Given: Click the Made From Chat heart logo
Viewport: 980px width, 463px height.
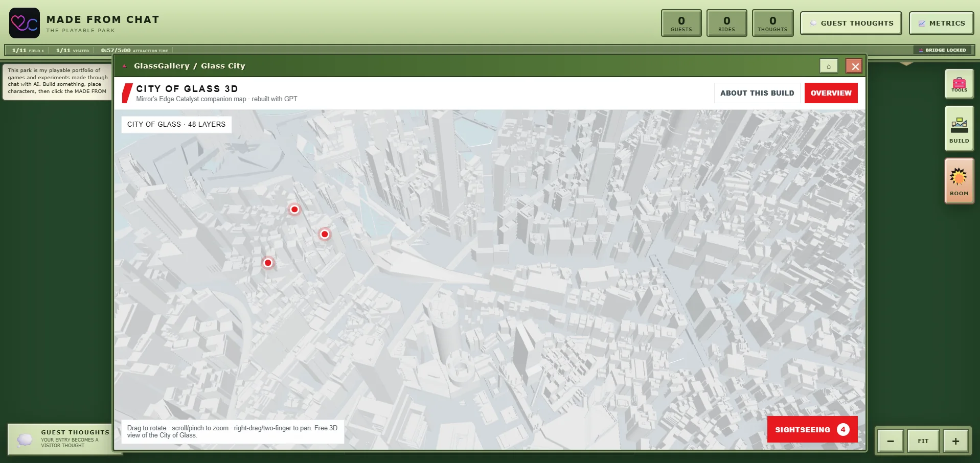Looking at the screenshot, I should pyautogui.click(x=24, y=23).
